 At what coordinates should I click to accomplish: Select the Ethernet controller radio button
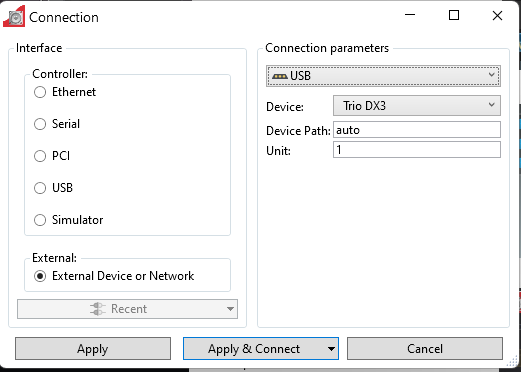(x=40, y=92)
